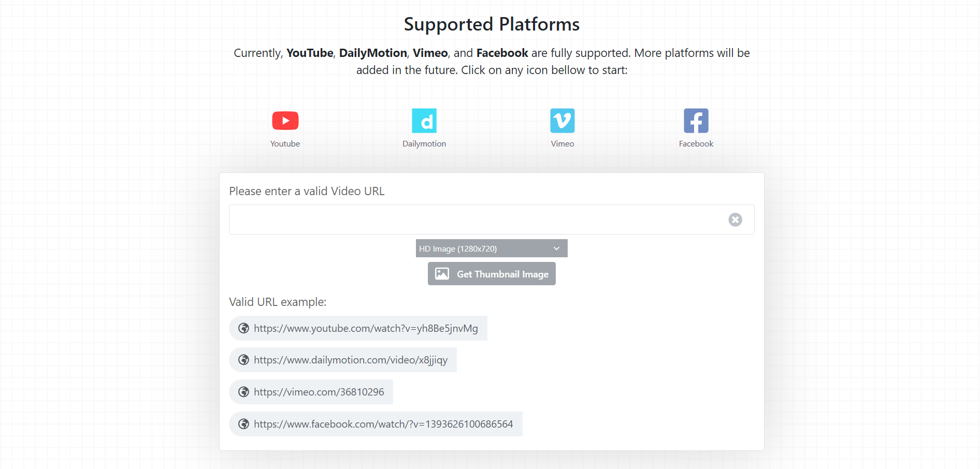Image resolution: width=980 pixels, height=469 pixels.
Task: Click the Youtube label under red icon
Action: pos(285,144)
